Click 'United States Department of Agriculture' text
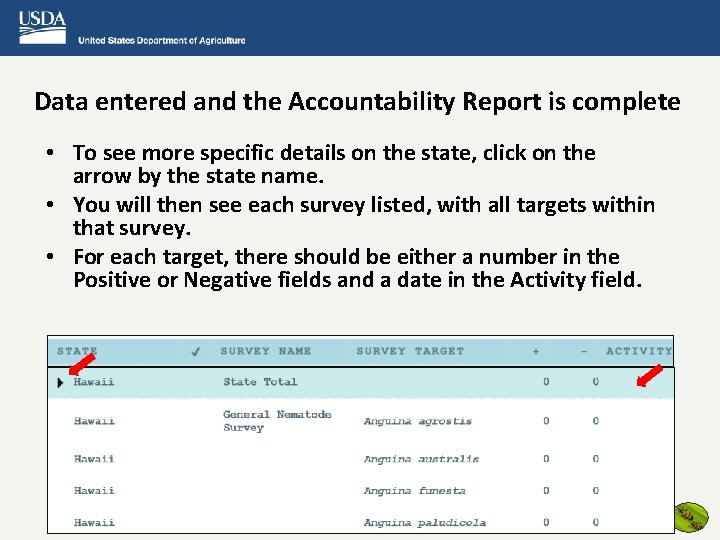 tap(162, 40)
